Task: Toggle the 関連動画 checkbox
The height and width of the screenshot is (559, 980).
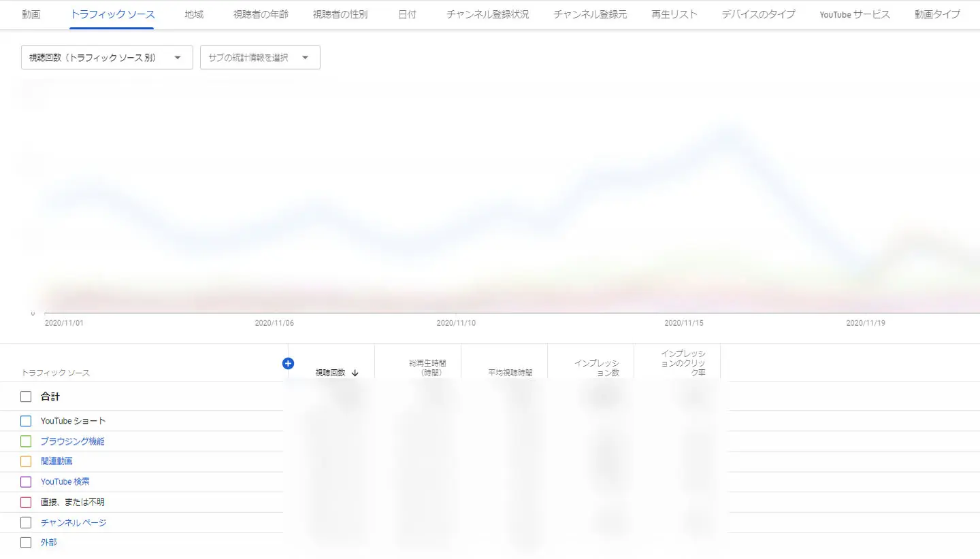Action: 26,461
